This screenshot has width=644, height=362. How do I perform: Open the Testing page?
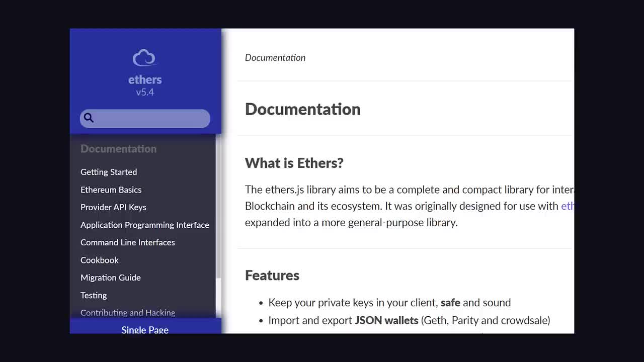94,295
